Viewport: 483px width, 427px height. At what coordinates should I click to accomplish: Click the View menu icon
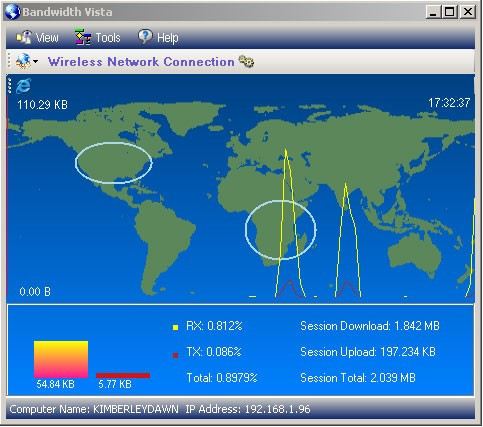click(x=24, y=37)
